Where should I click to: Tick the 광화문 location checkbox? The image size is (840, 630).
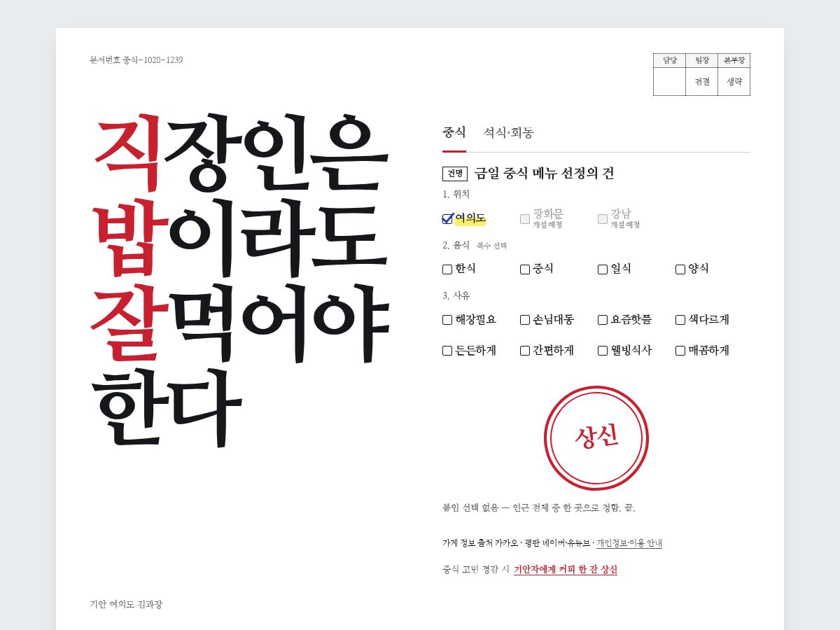525,219
